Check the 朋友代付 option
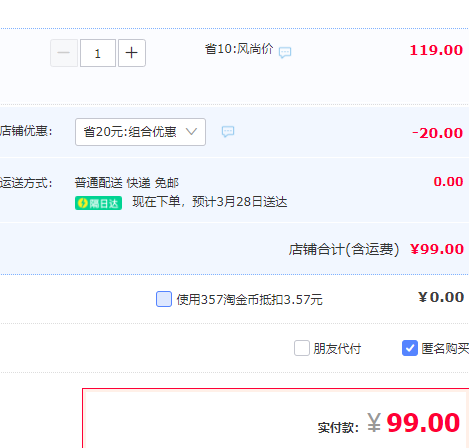Image resolution: width=469 pixels, height=448 pixels. pos(302,348)
